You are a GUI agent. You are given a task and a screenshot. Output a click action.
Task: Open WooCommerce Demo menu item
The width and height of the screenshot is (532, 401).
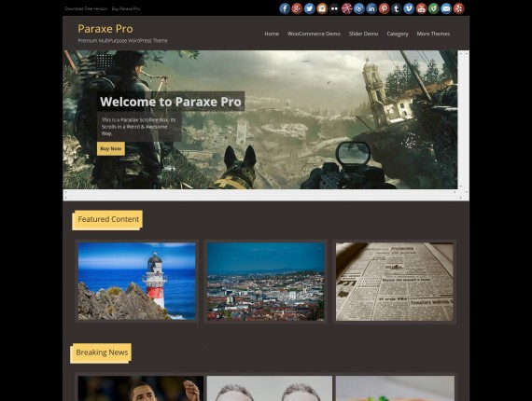pos(314,34)
